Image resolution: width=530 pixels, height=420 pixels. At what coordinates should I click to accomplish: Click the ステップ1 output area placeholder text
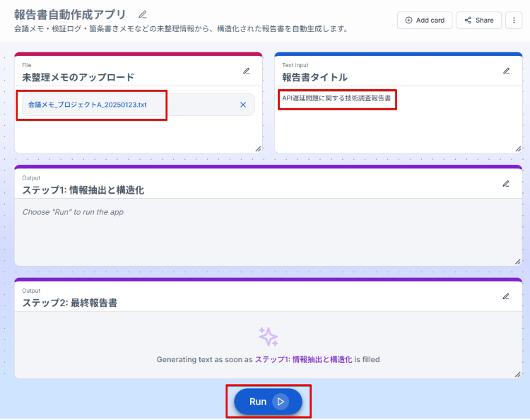tap(73, 212)
